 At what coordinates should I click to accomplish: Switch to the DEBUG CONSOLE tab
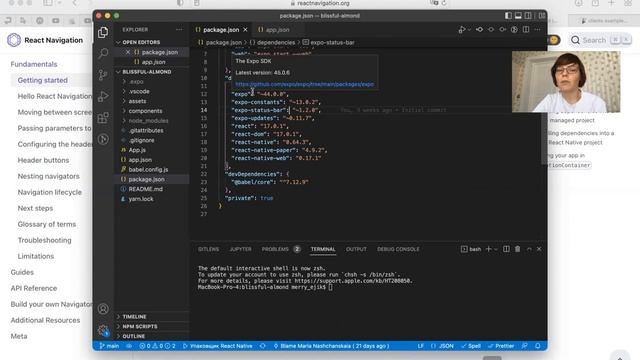tap(398, 249)
